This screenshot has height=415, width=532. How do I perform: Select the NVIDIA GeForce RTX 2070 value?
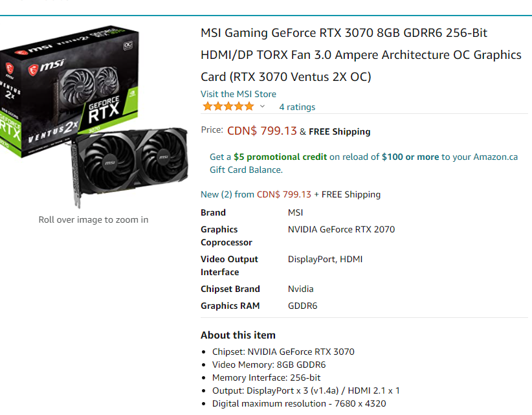point(341,229)
